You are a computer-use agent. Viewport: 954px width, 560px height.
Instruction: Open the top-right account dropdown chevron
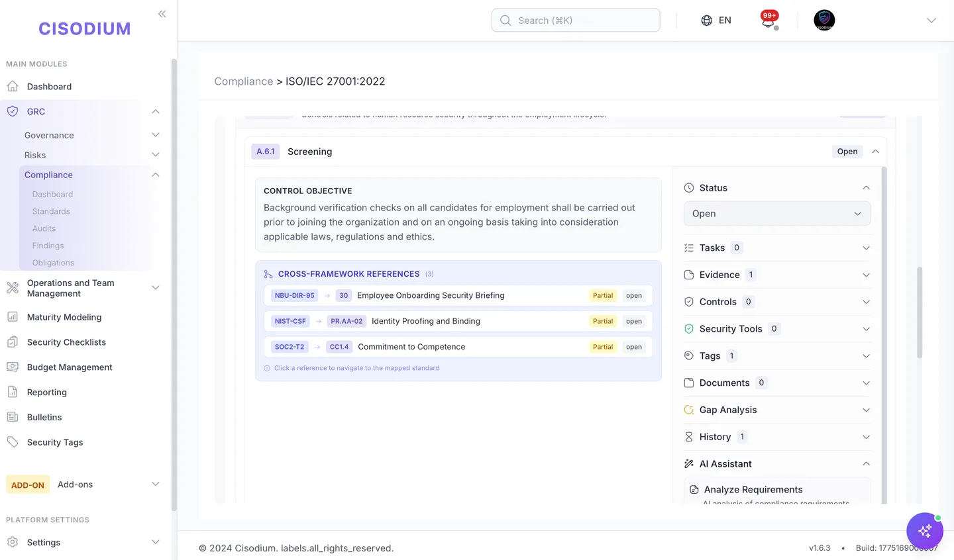click(931, 21)
